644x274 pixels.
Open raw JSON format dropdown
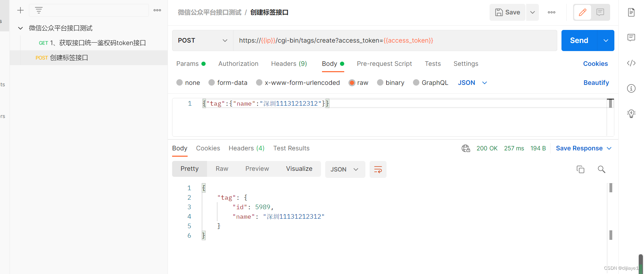coord(473,83)
